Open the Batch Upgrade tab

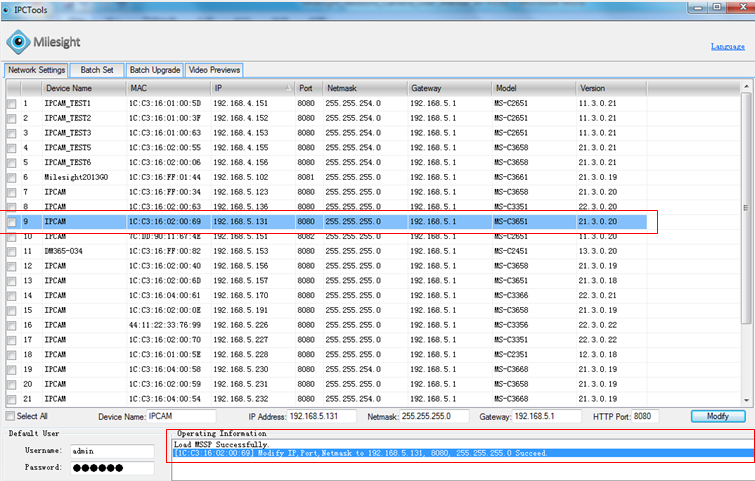click(x=155, y=70)
